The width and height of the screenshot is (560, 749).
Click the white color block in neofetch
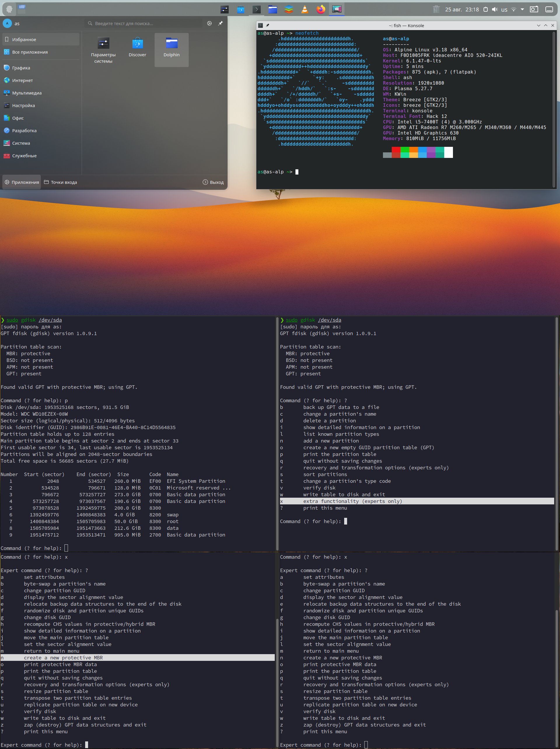pos(448,152)
